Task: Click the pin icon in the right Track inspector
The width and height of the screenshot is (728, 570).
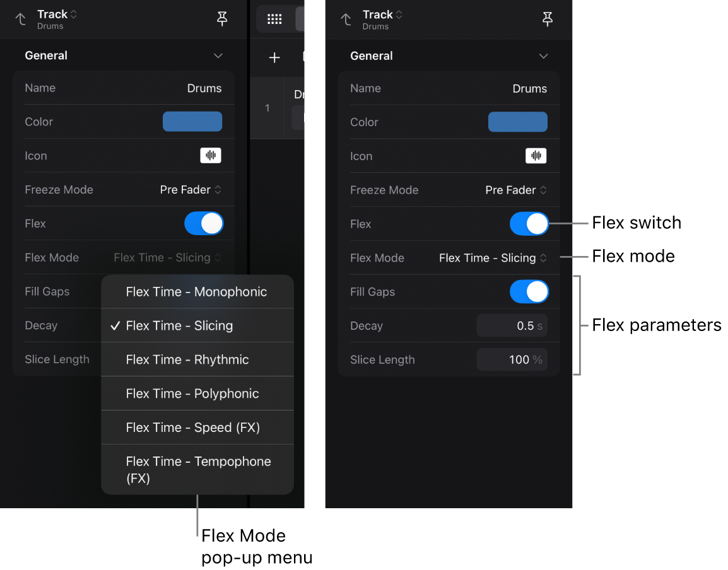Action: [548, 19]
